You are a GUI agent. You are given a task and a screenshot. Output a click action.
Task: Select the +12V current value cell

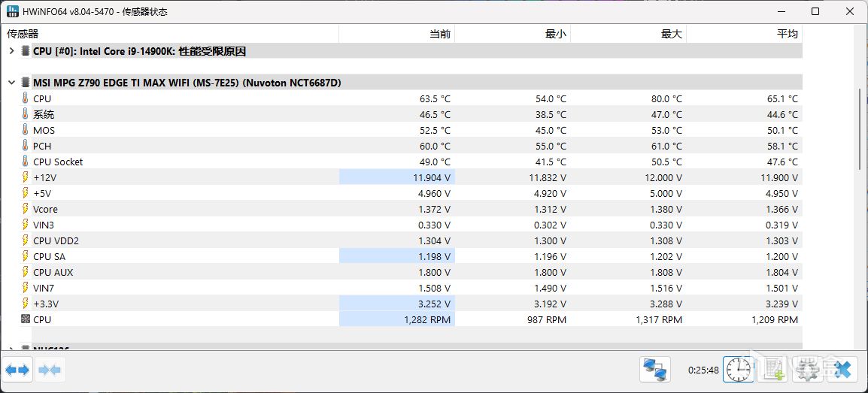pyautogui.click(x=397, y=177)
